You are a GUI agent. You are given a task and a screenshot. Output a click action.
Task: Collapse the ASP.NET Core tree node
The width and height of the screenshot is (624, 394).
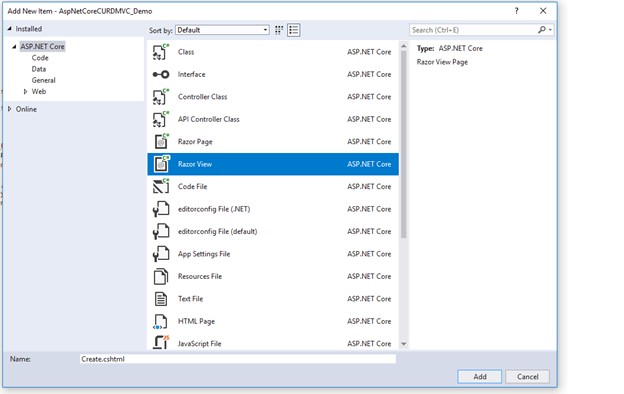point(14,47)
